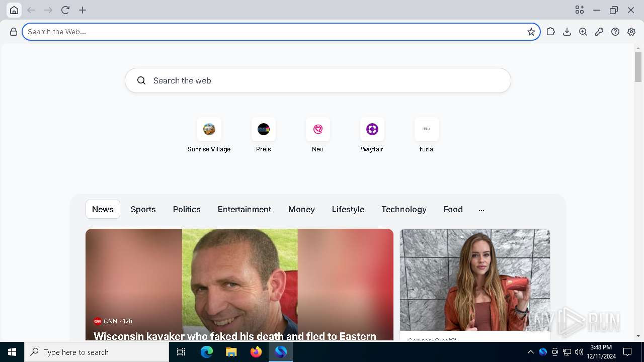Viewport: 644px width, 362px height.
Task: Launch Microsoft Edge from the taskbar
Action: click(x=207, y=352)
